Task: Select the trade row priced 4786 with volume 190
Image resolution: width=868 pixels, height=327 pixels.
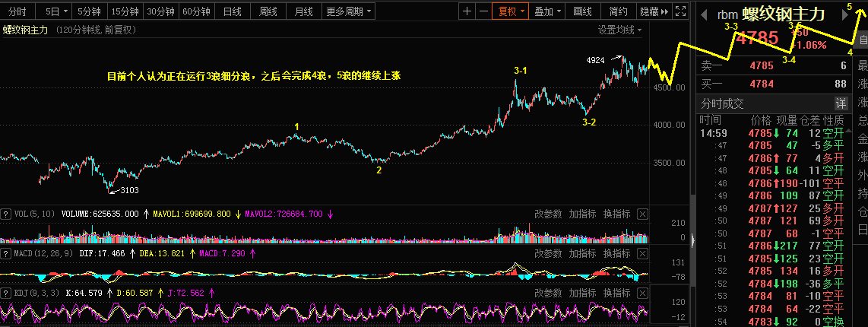Action: (x=773, y=182)
